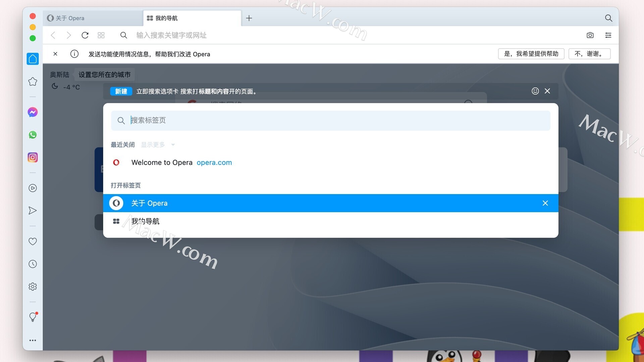This screenshot has width=644, height=362.
Task: Focus the address bar 输入搜索关键字或网址
Action: point(352,35)
